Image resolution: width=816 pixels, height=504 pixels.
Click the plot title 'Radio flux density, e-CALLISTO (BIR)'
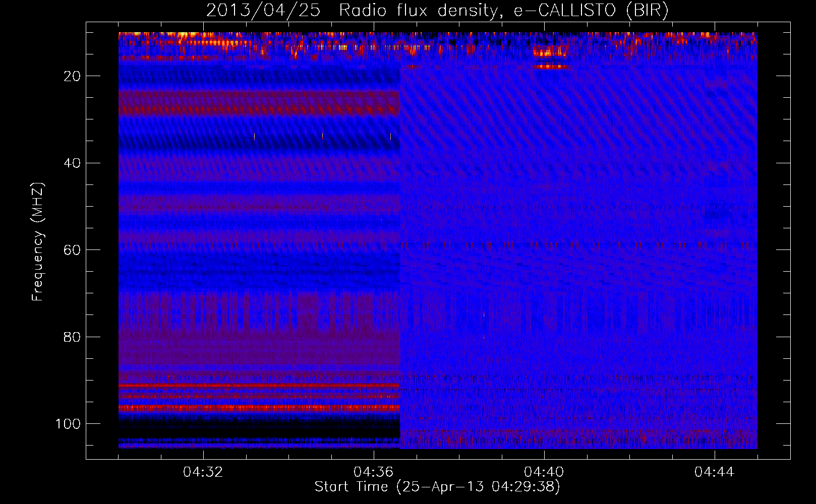504,11
